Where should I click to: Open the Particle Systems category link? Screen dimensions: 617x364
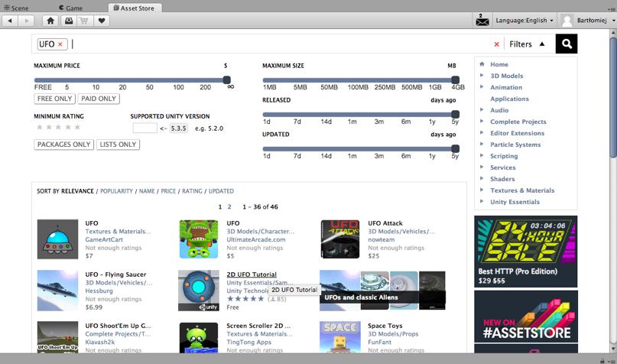[x=515, y=145]
